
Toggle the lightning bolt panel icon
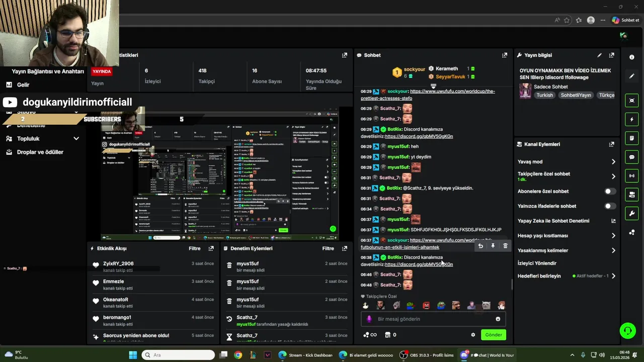(x=632, y=119)
